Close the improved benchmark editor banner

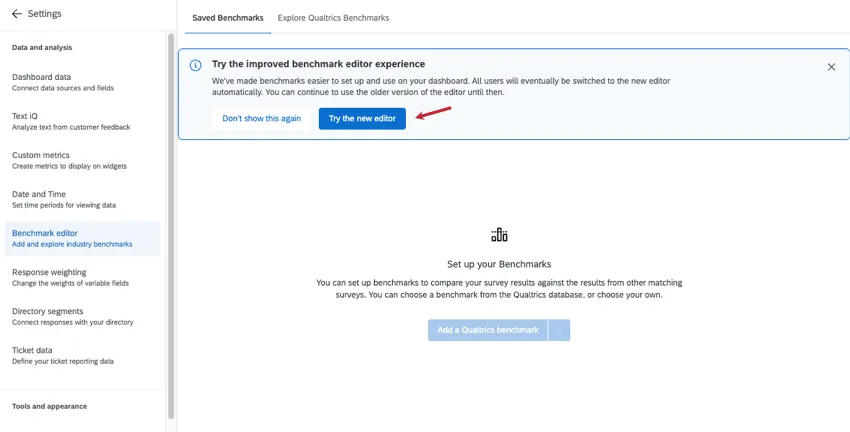click(x=831, y=67)
